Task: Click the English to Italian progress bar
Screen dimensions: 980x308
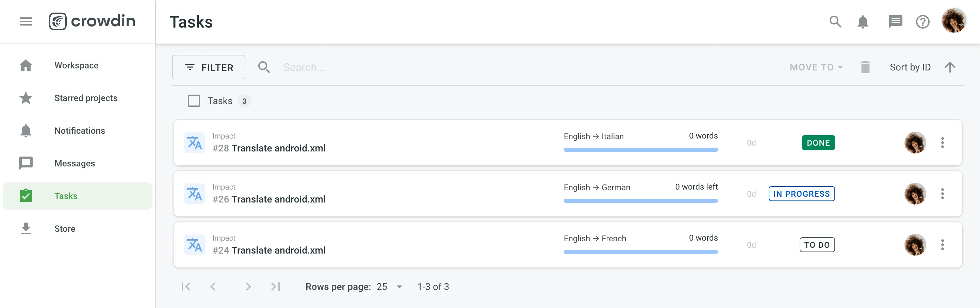Action: click(640, 150)
